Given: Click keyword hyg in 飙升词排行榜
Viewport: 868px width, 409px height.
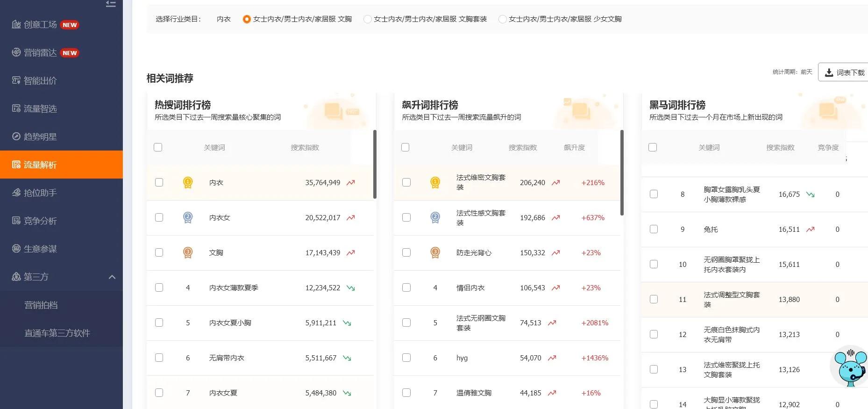Looking at the screenshot, I should [462, 358].
